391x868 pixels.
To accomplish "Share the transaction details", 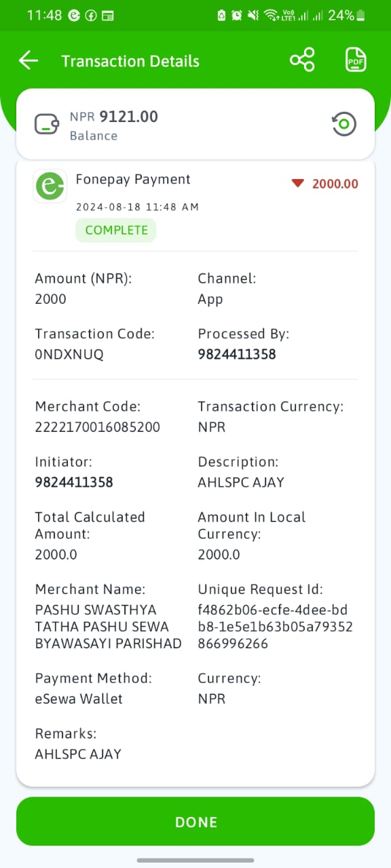I will [x=302, y=60].
